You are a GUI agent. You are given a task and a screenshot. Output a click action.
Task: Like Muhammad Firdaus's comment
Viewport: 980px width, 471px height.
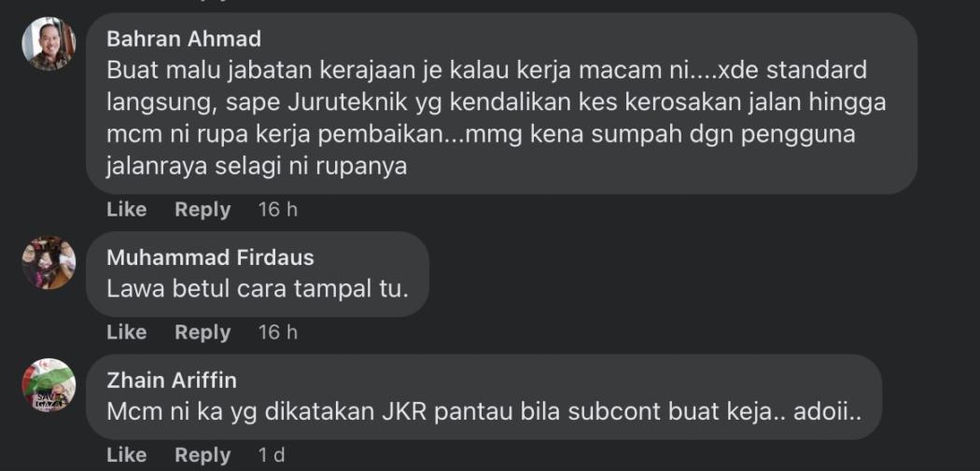click(x=127, y=332)
